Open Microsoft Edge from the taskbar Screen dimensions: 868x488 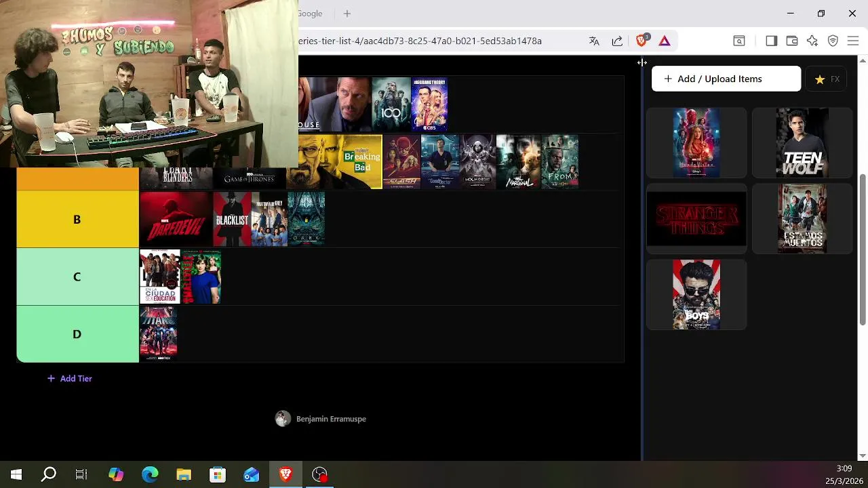pos(150,474)
